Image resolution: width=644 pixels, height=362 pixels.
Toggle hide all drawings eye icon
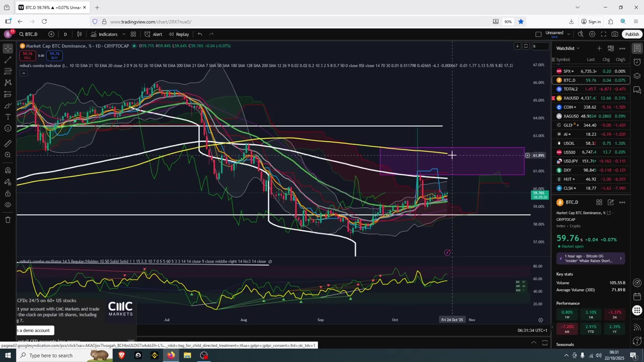[8, 205]
